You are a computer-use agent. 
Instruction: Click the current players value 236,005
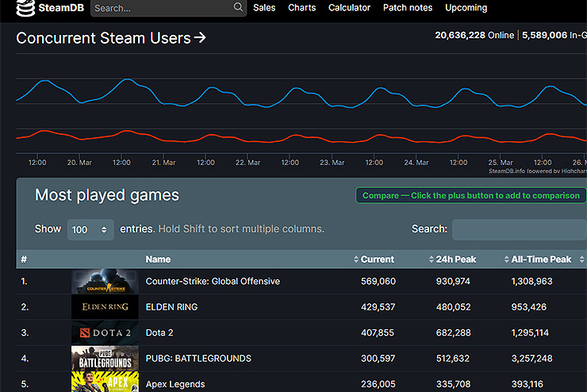(x=378, y=384)
